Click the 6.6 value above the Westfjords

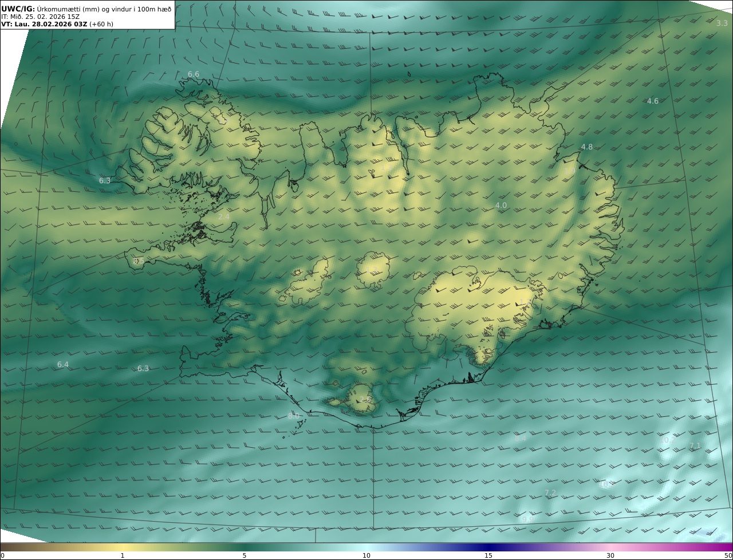point(194,74)
